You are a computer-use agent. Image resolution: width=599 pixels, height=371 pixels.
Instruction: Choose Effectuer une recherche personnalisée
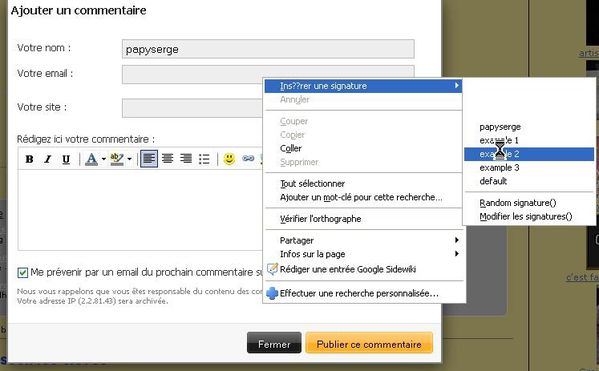[363, 293]
